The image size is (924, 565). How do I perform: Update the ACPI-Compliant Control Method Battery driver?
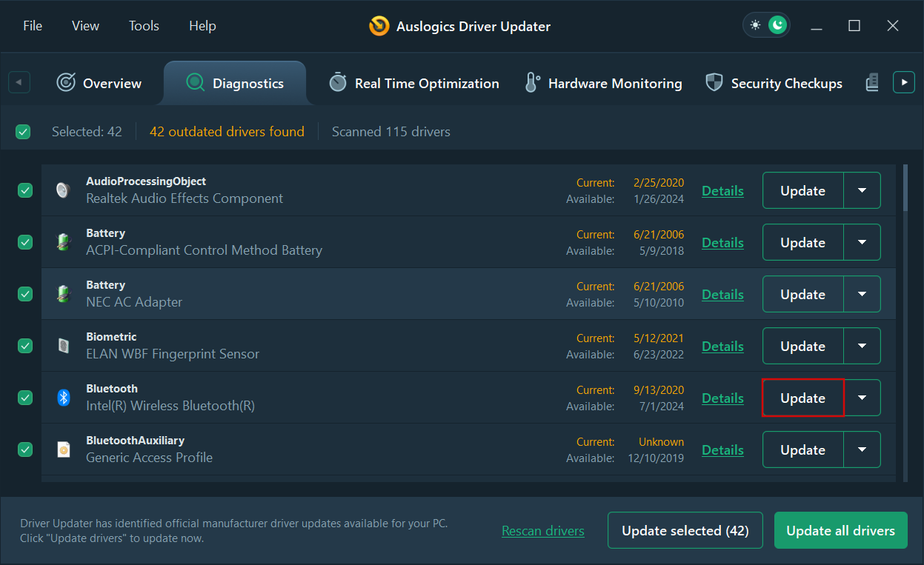tap(803, 242)
